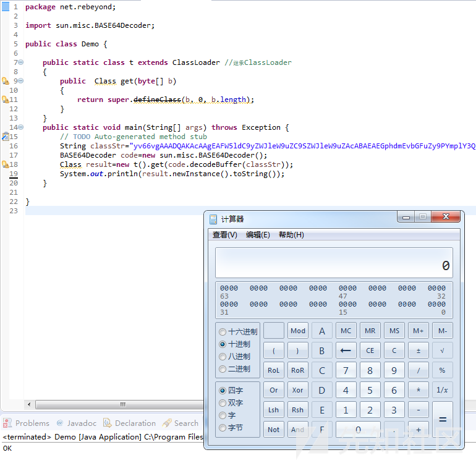Close the 计算器 calculator window
The height and width of the screenshot is (463, 476).
click(446, 217)
